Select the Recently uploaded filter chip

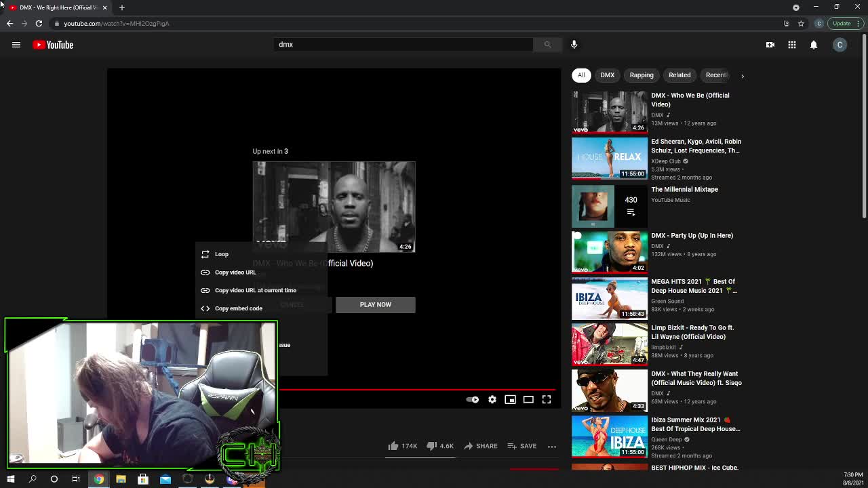(716, 75)
